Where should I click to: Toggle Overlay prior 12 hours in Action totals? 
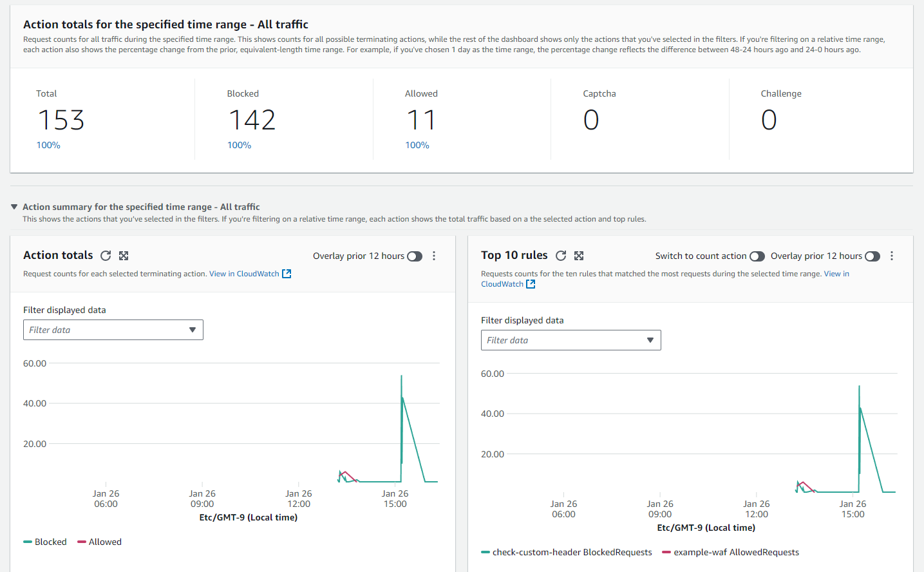(x=415, y=256)
